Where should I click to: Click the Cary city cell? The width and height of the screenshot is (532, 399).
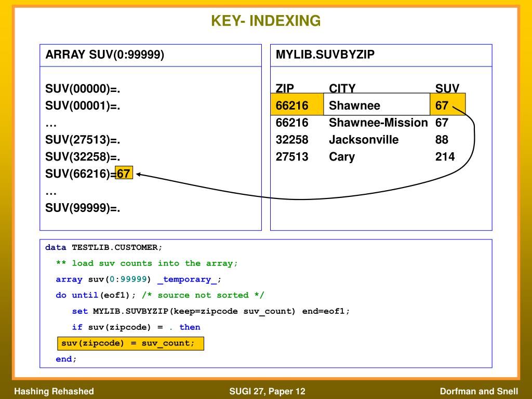[342, 157]
